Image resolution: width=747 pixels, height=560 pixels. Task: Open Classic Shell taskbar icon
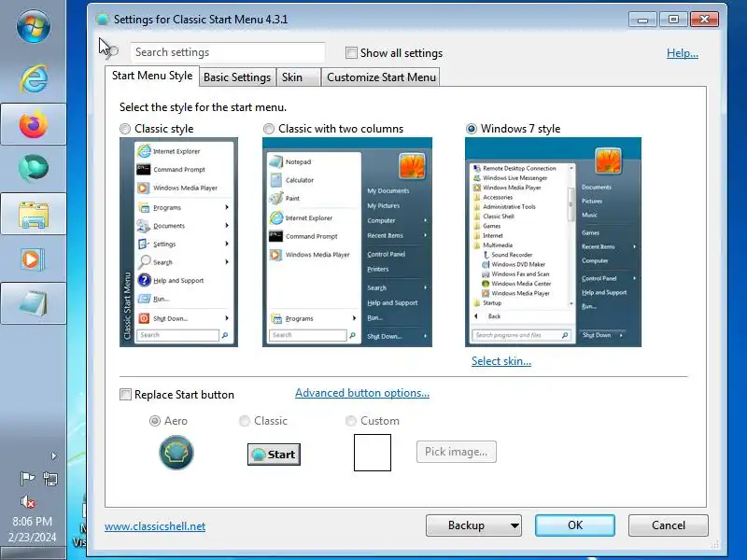point(34,168)
